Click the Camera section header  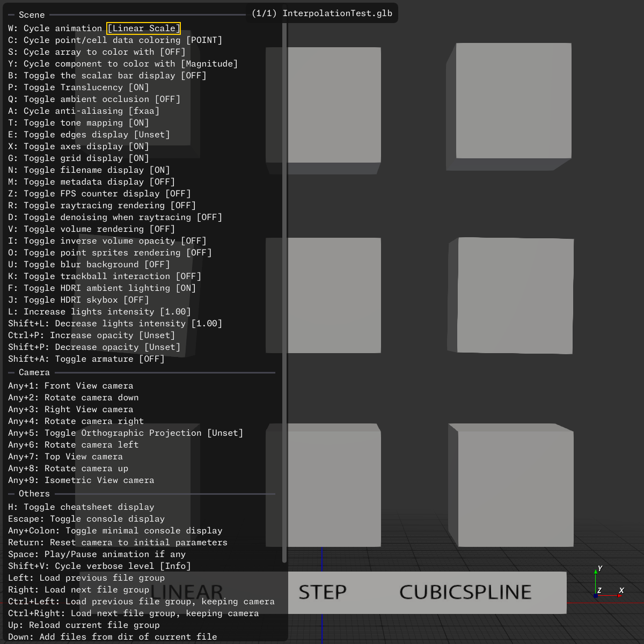pyautogui.click(x=34, y=372)
